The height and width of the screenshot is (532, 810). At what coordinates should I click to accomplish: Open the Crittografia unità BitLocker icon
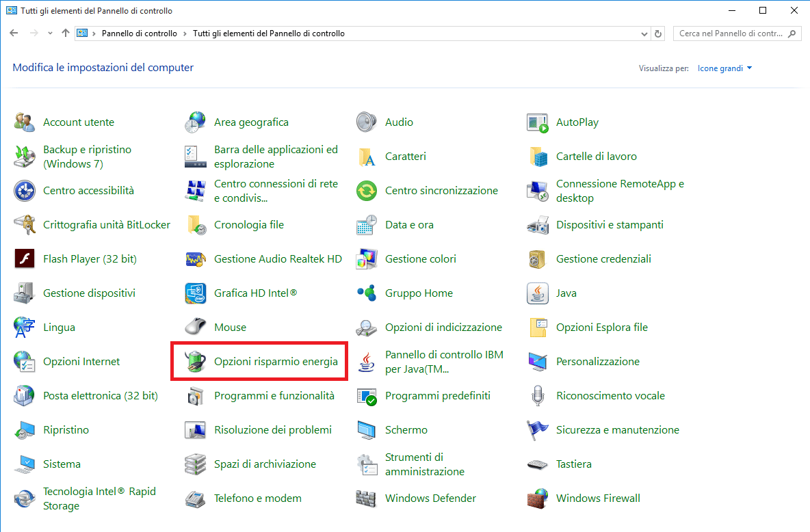tap(24, 225)
